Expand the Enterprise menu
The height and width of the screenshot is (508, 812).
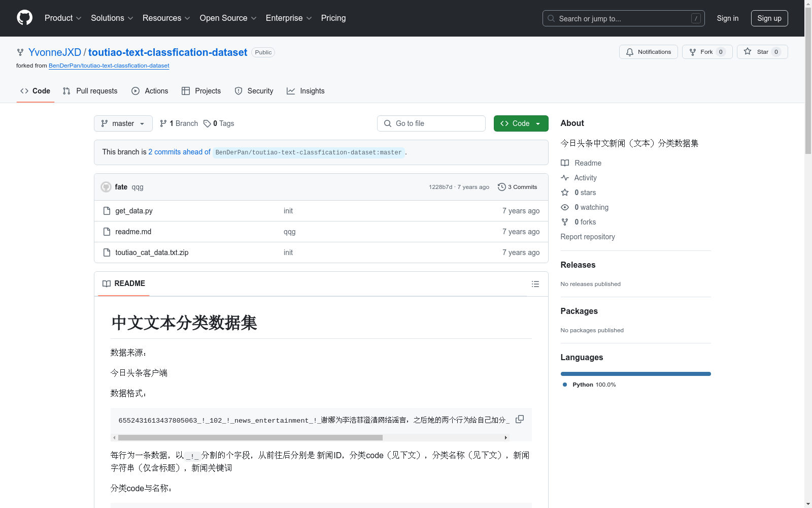(289, 18)
